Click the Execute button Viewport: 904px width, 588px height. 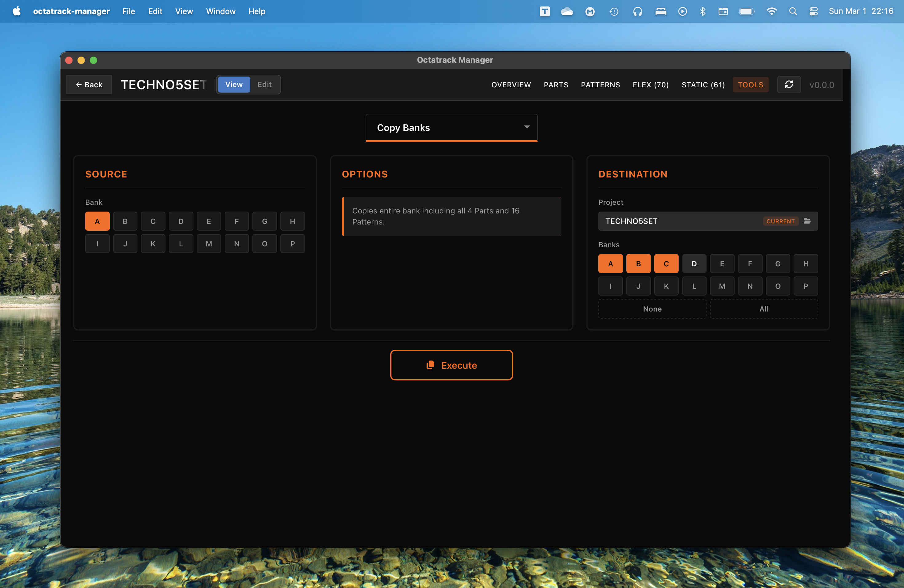point(451,365)
